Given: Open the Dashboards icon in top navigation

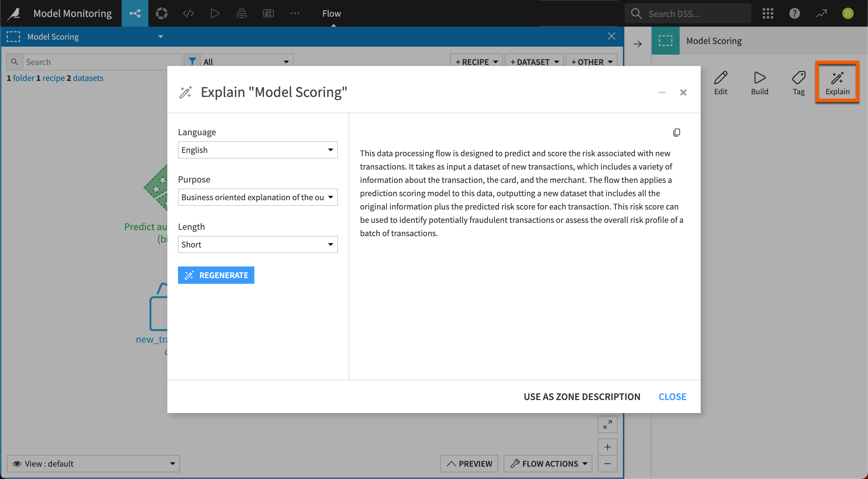Looking at the screenshot, I should pyautogui.click(x=268, y=13).
